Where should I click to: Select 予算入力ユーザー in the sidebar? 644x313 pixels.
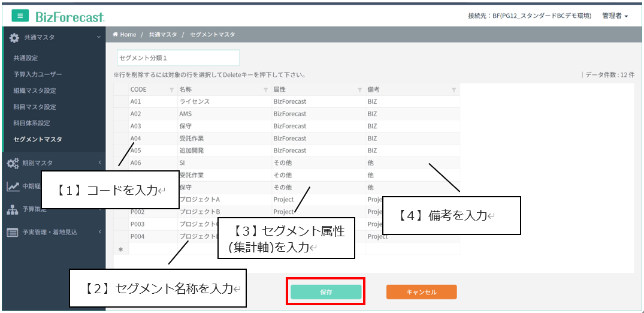[x=38, y=74]
